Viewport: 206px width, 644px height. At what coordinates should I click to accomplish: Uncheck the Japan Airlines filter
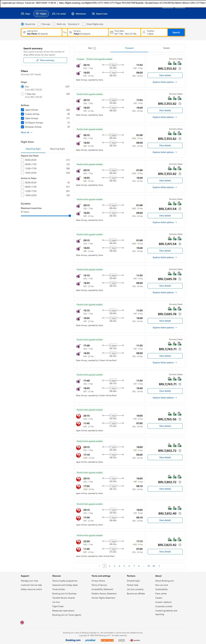click(23, 110)
